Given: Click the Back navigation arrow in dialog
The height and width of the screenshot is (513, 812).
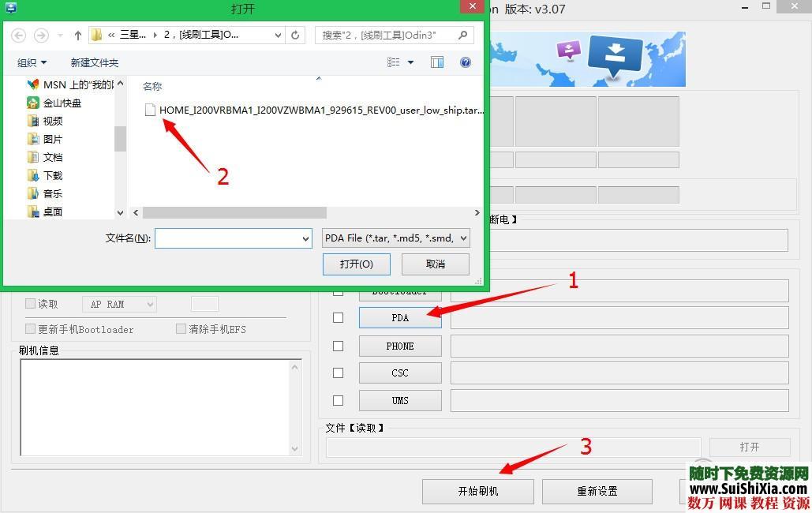Looking at the screenshot, I should 19,36.
